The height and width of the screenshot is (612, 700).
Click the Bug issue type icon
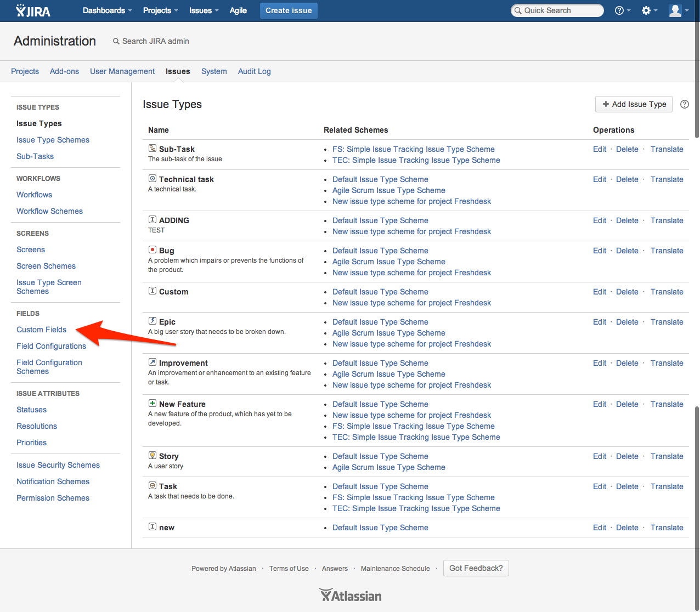[153, 250]
